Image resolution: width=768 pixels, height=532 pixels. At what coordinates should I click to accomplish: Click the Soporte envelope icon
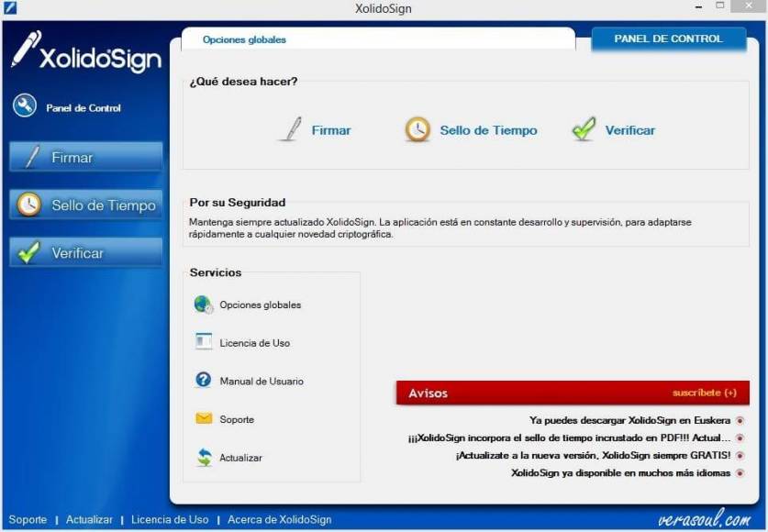[203, 419]
